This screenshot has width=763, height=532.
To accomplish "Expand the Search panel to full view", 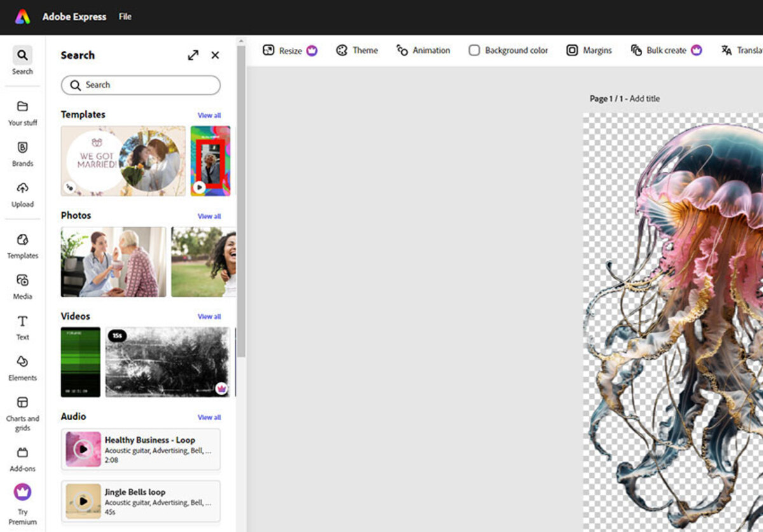I will [193, 55].
